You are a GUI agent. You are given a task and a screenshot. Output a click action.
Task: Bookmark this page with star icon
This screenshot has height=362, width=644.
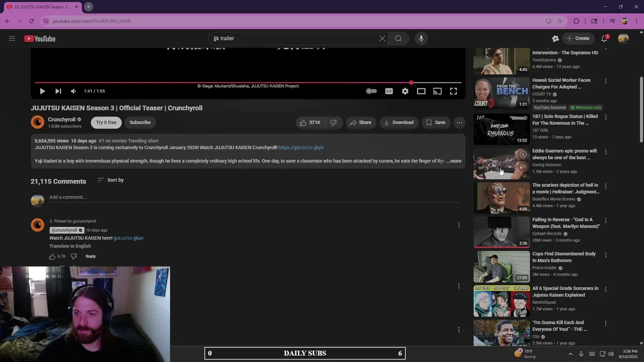[x=559, y=21]
